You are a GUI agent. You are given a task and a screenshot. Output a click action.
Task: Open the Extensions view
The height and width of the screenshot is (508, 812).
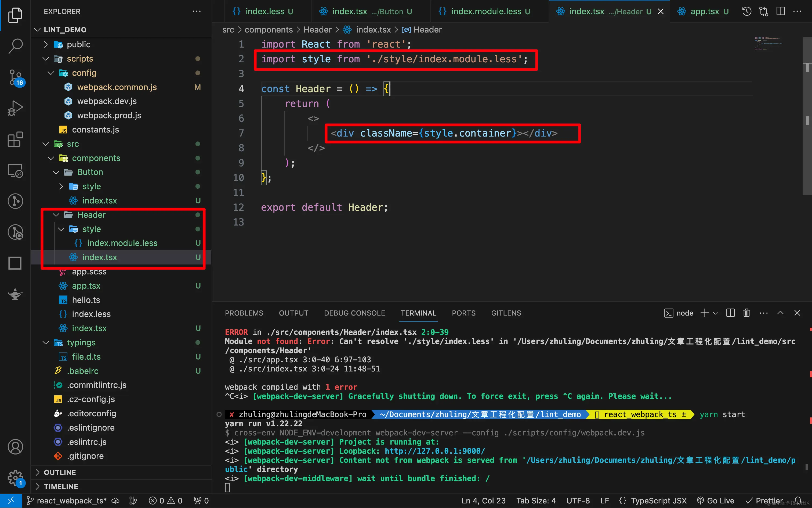pyautogui.click(x=15, y=139)
